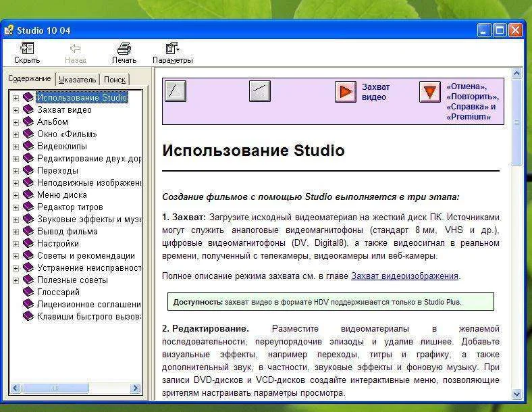Click the greyed up-arrow navigation button
Screen dimensions: 532x412
[176, 91]
